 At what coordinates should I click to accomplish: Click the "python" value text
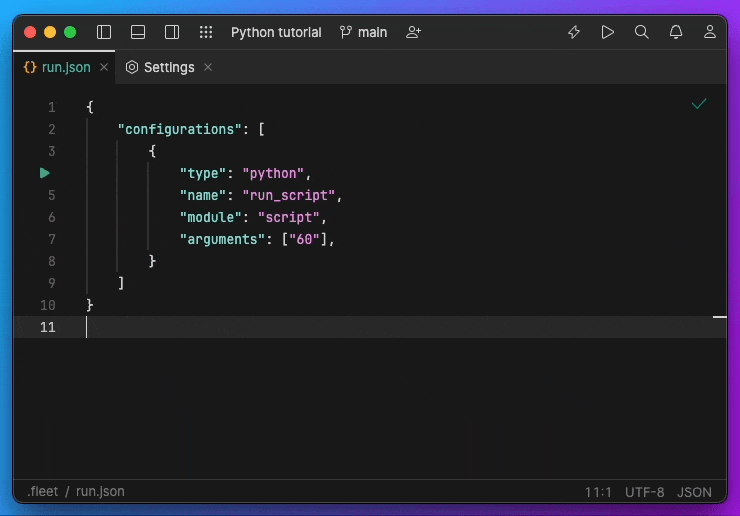point(273,174)
